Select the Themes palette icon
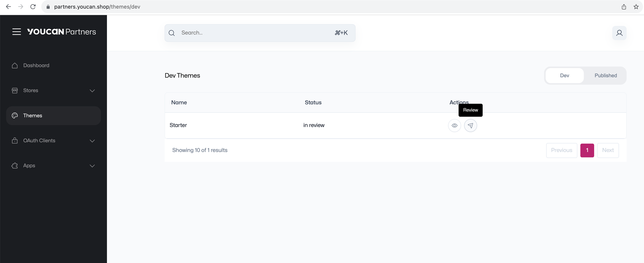The height and width of the screenshot is (263, 644). tap(15, 115)
